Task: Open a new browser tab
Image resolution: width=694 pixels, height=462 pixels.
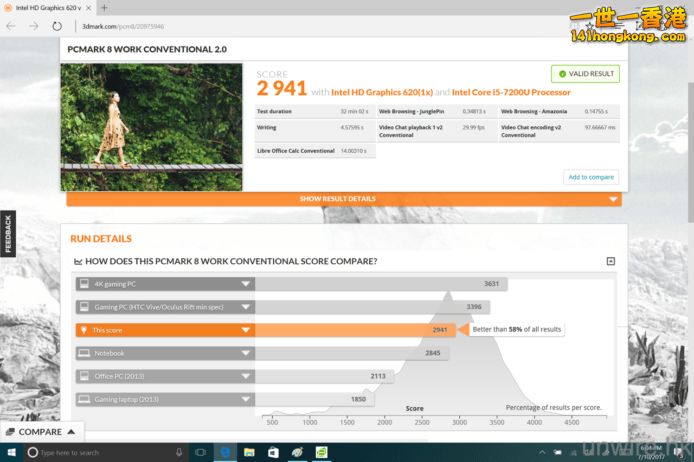Action: coord(104,8)
